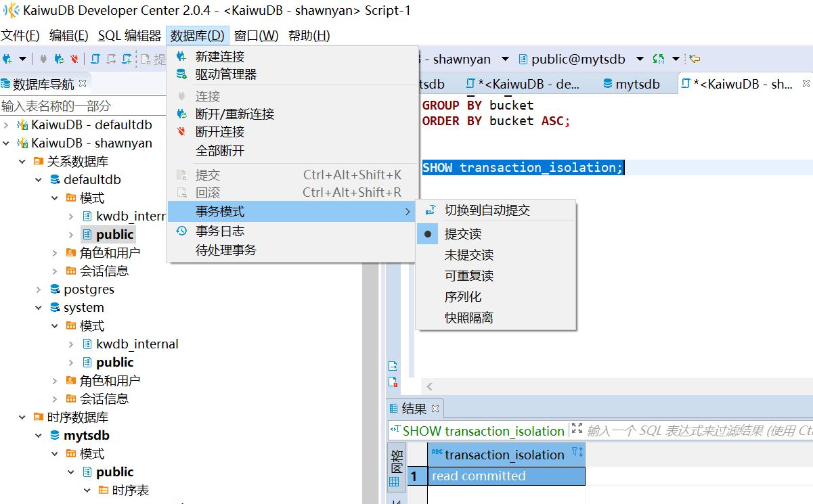Click the red disconnect plug toolbar icon
Viewport: 813px width, 504px height.
[x=74, y=59]
